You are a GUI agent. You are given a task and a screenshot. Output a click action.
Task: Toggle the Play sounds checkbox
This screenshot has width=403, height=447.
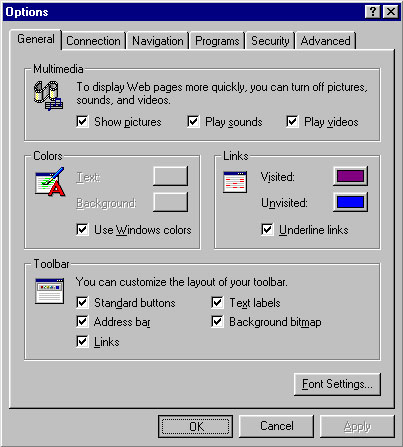tap(193, 121)
